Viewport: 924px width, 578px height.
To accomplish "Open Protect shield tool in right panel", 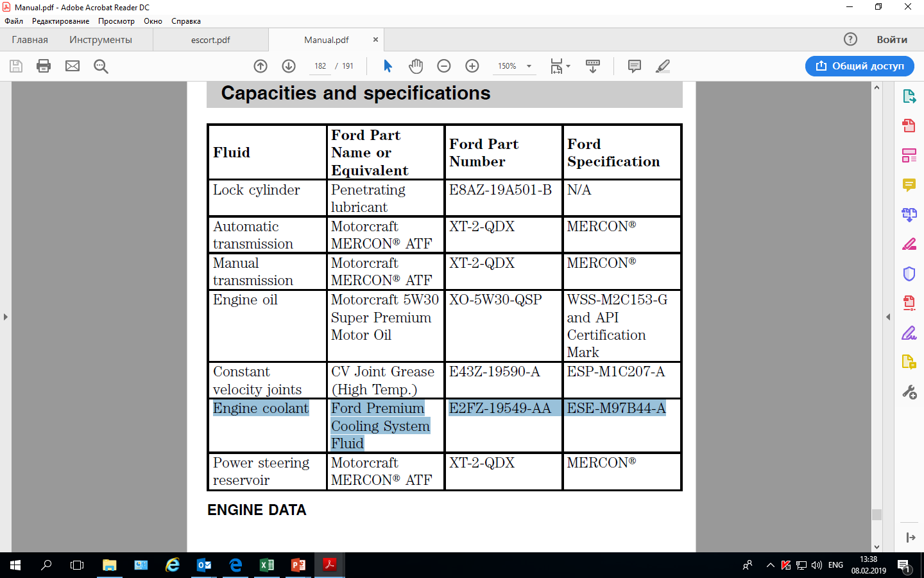I will [909, 274].
